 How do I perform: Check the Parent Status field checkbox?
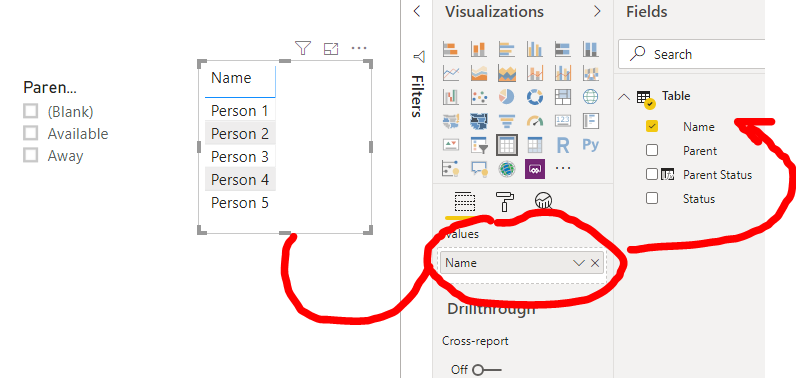pos(652,175)
